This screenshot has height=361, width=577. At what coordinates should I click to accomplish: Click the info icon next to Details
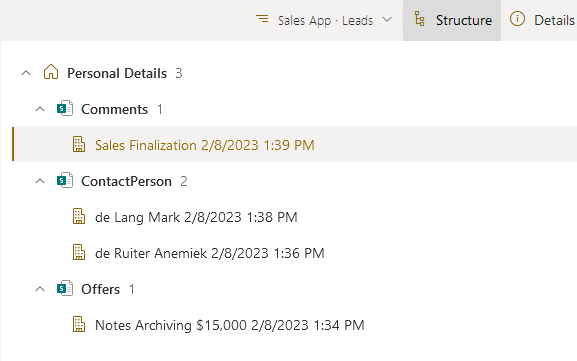click(x=517, y=19)
